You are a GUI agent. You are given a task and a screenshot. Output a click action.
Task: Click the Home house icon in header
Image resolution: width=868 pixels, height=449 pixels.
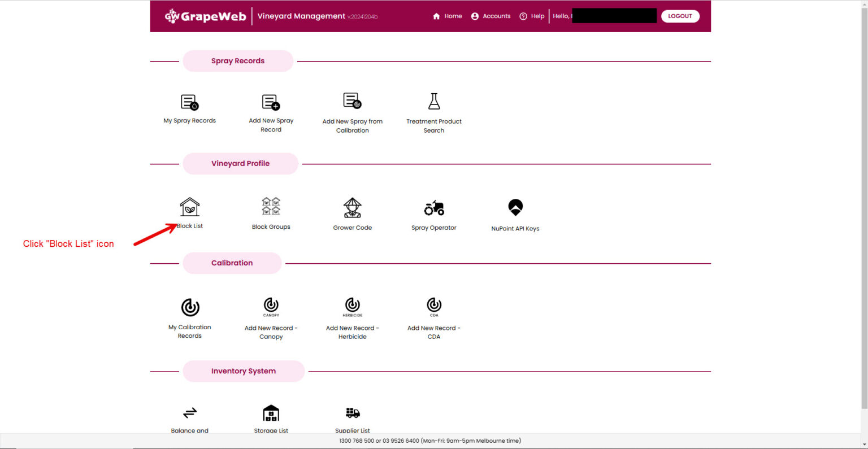(x=436, y=16)
